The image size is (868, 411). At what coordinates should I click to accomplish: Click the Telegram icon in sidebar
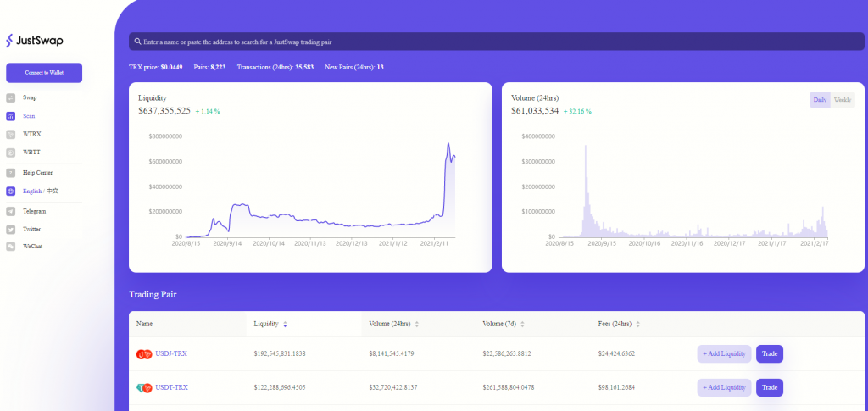point(10,211)
